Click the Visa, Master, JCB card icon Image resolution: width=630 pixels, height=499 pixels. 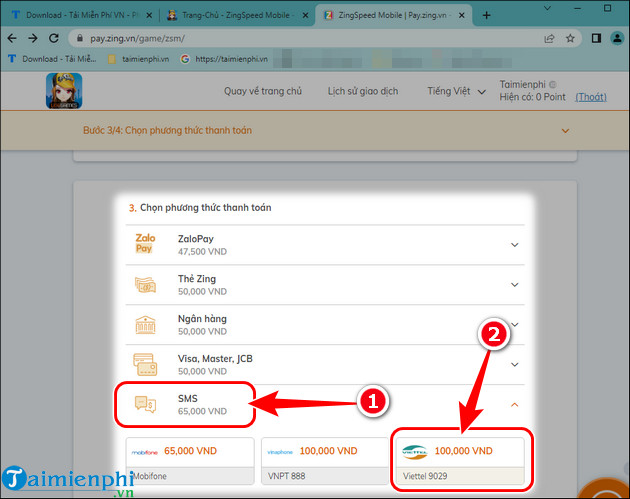[145, 364]
